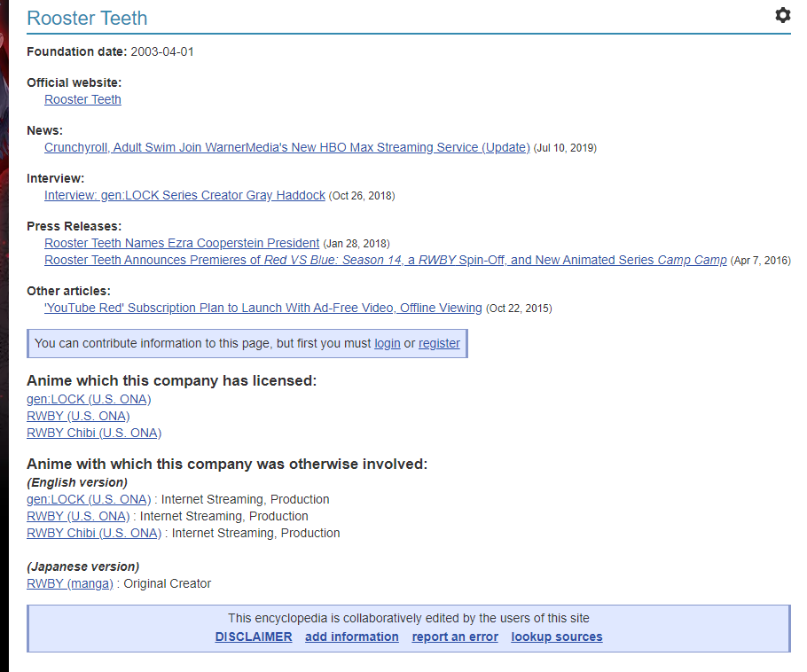Open the gen:LOCK Gray Haddock interview
This screenshot has width=807, height=672.
(184, 195)
